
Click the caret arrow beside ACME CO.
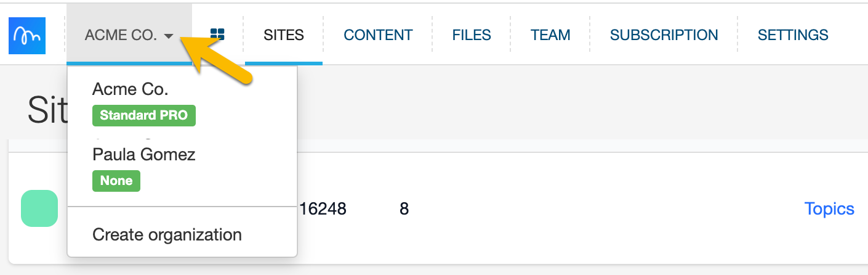pyautogui.click(x=169, y=36)
